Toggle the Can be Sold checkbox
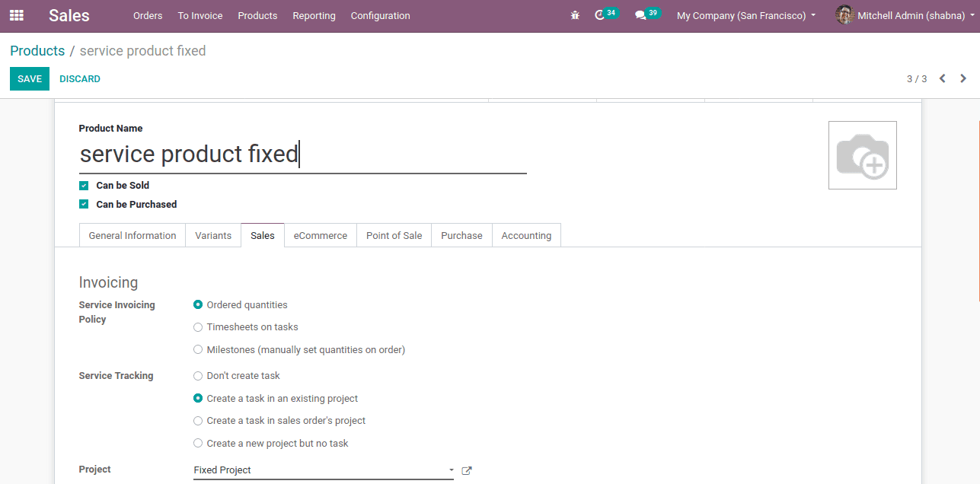The width and height of the screenshot is (980, 484). [x=84, y=185]
